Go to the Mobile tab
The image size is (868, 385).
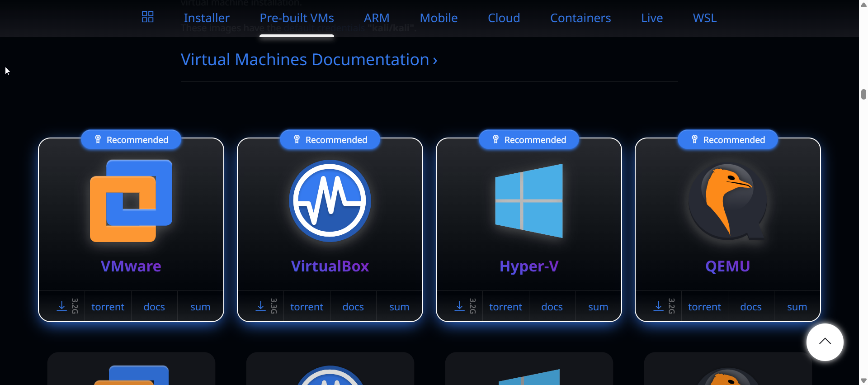tap(439, 18)
